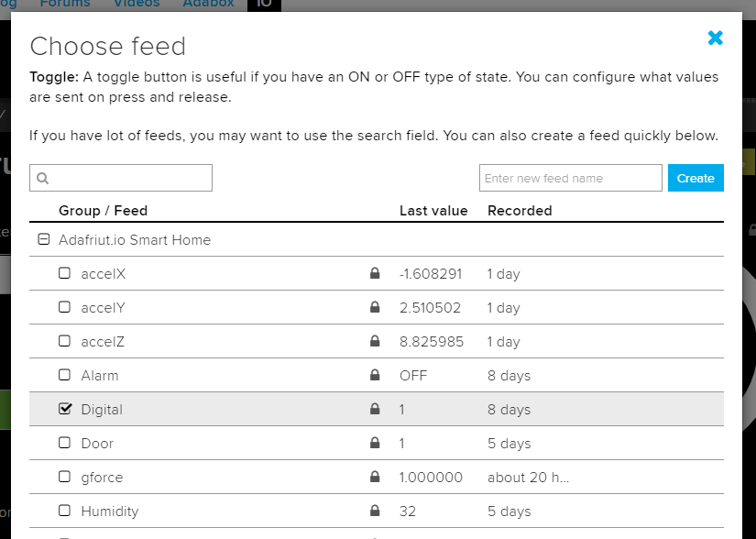Click the magnifying glass in the search box
The height and width of the screenshot is (539, 756).
point(44,177)
